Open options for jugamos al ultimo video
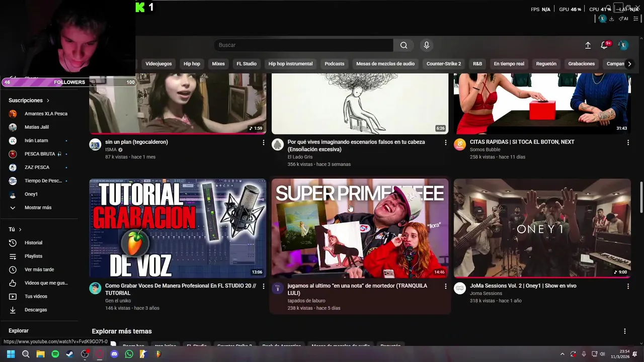This screenshot has height=362, width=644. tap(445, 286)
